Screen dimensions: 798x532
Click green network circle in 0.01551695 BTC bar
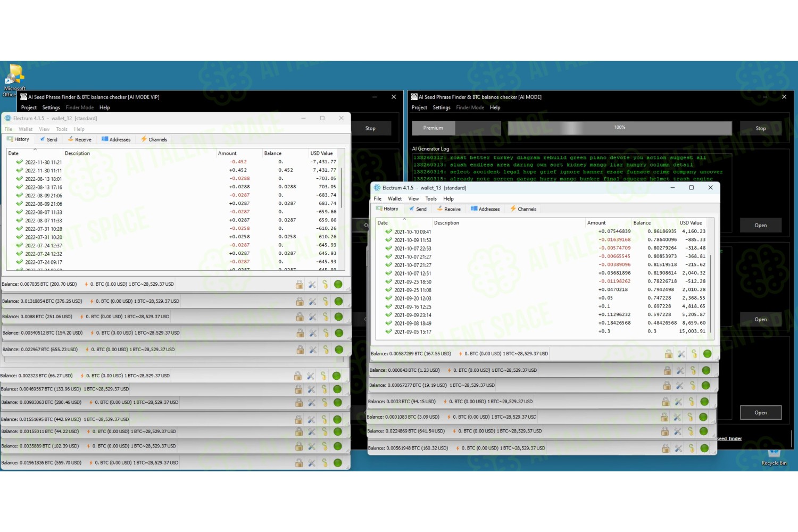(337, 420)
